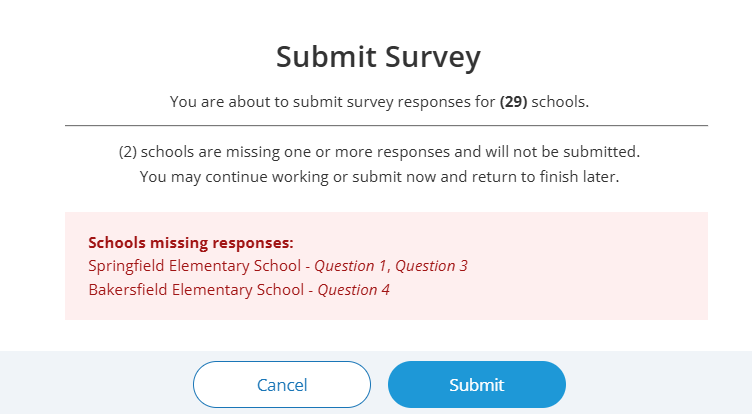Click the Submit button
This screenshot has width=752, height=414.
476,385
